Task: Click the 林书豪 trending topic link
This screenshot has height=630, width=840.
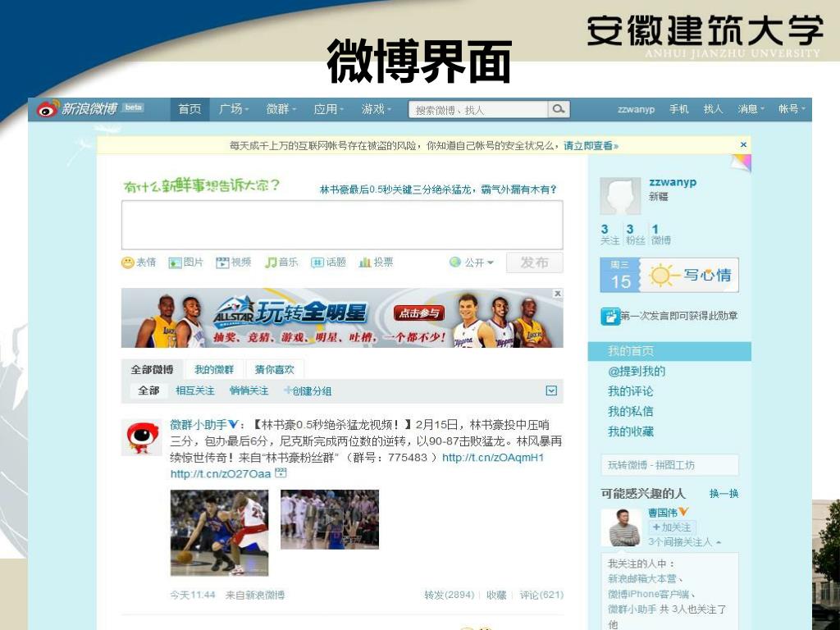Action: pyautogui.click(x=438, y=189)
